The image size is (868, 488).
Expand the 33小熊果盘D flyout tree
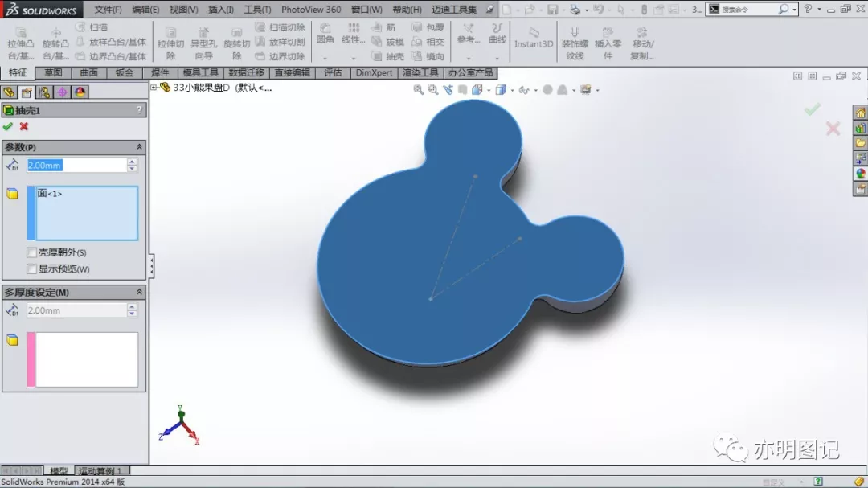click(154, 88)
